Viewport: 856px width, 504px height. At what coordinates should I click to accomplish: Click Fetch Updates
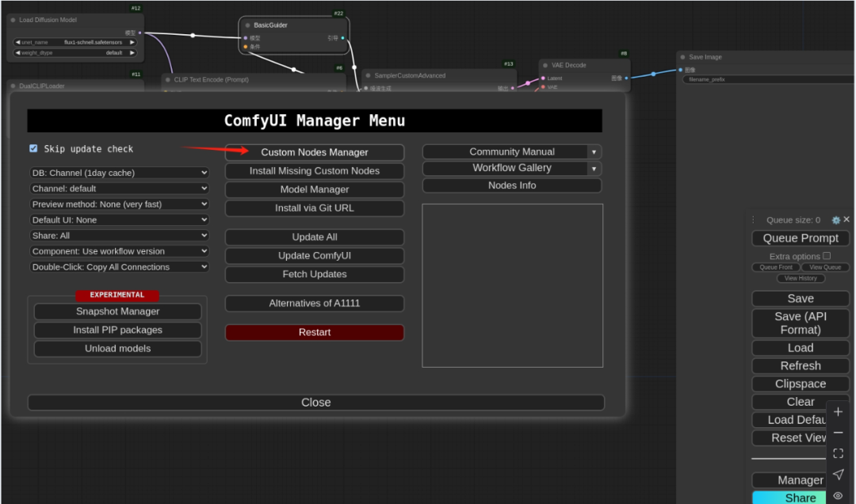tap(315, 274)
